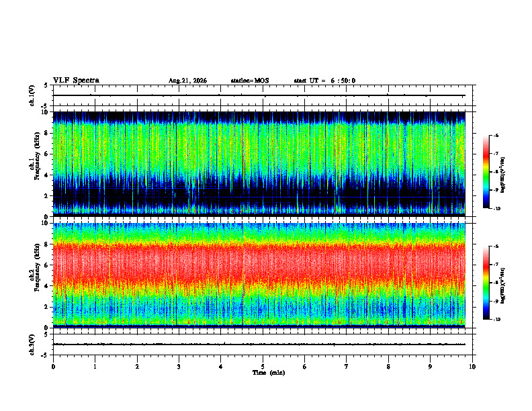
Task: Select the Aug.21, 2026 date label
Action: tap(187, 81)
